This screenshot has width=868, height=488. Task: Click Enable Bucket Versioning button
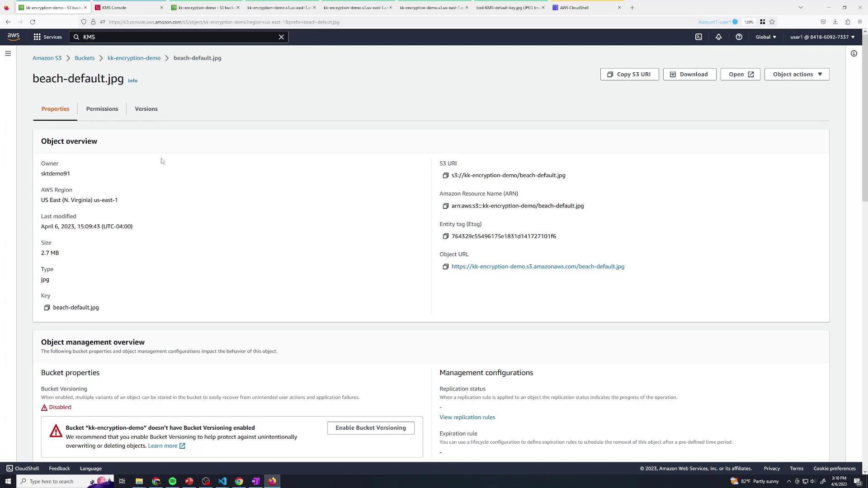(370, 428)
